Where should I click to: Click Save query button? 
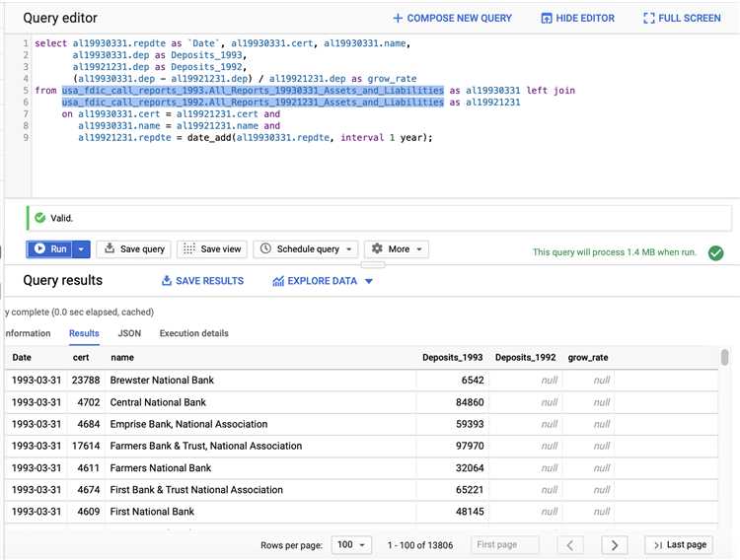[x=133, y=248]
